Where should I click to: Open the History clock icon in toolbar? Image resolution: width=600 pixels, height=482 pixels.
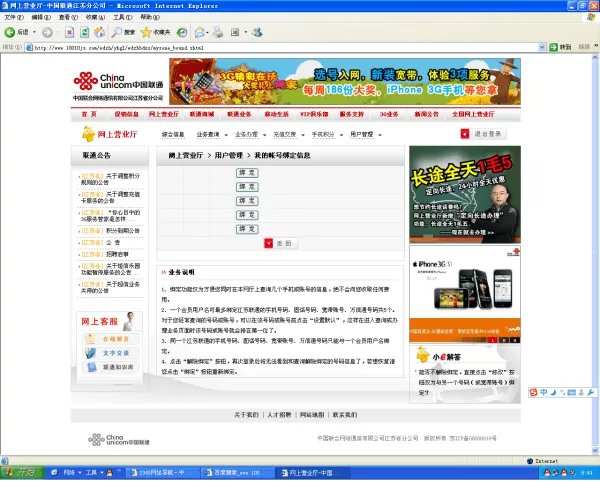coord(182,33)
